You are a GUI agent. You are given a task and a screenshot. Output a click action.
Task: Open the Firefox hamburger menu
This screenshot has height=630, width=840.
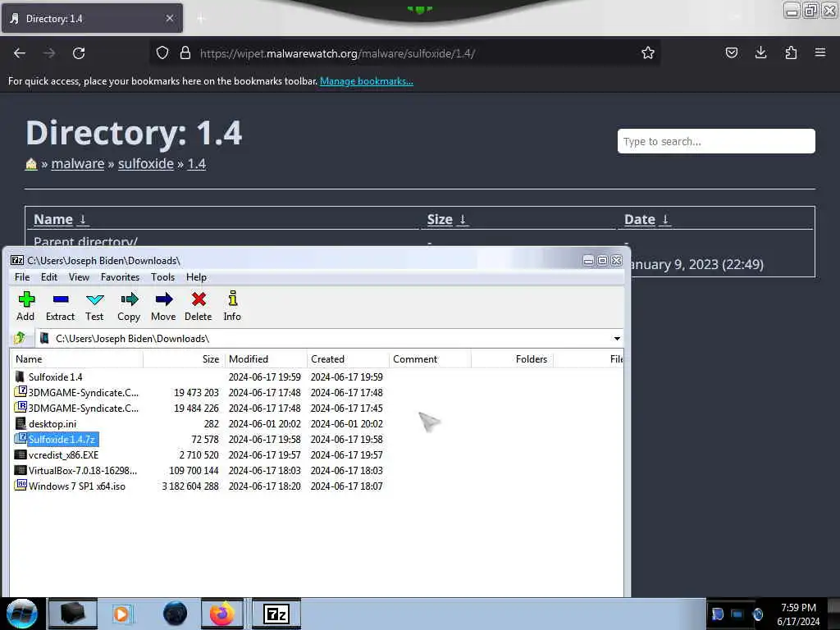(x=819, y=53)
